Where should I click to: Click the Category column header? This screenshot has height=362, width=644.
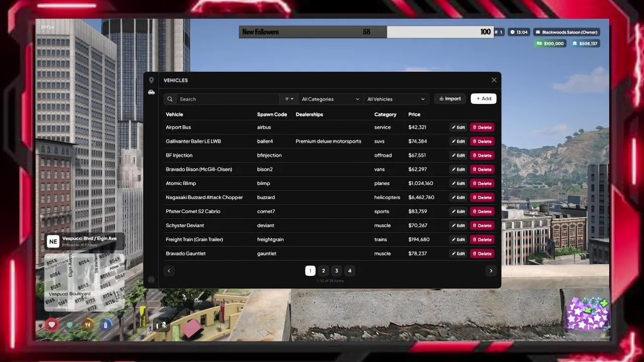(x=385, y=115)
